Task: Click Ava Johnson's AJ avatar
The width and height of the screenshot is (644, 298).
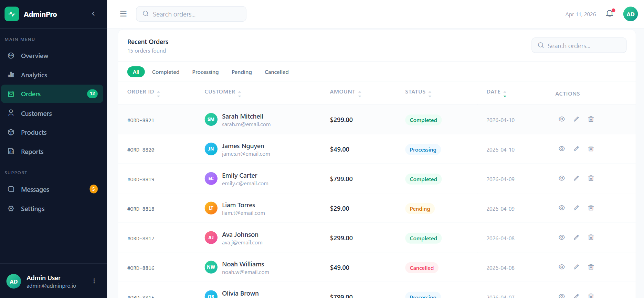Action: [211, 238]
